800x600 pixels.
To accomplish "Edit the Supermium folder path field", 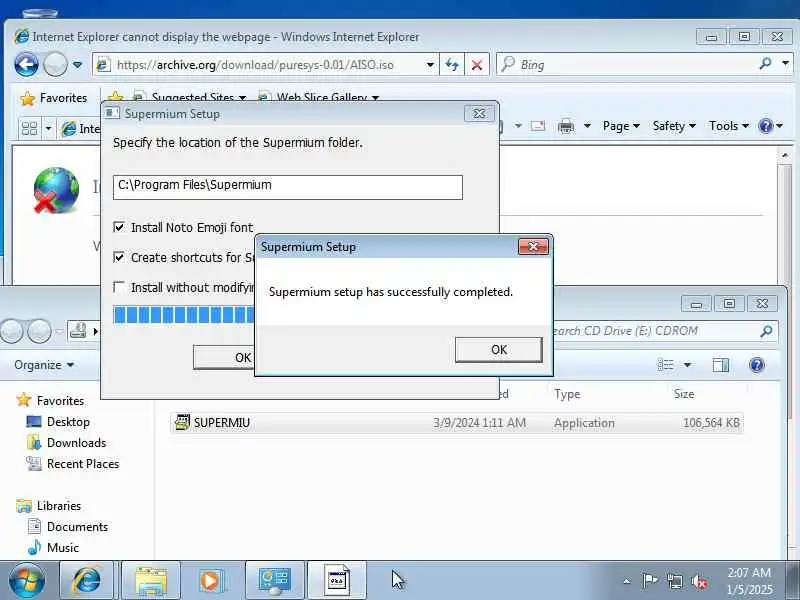I will coord(288,187).
